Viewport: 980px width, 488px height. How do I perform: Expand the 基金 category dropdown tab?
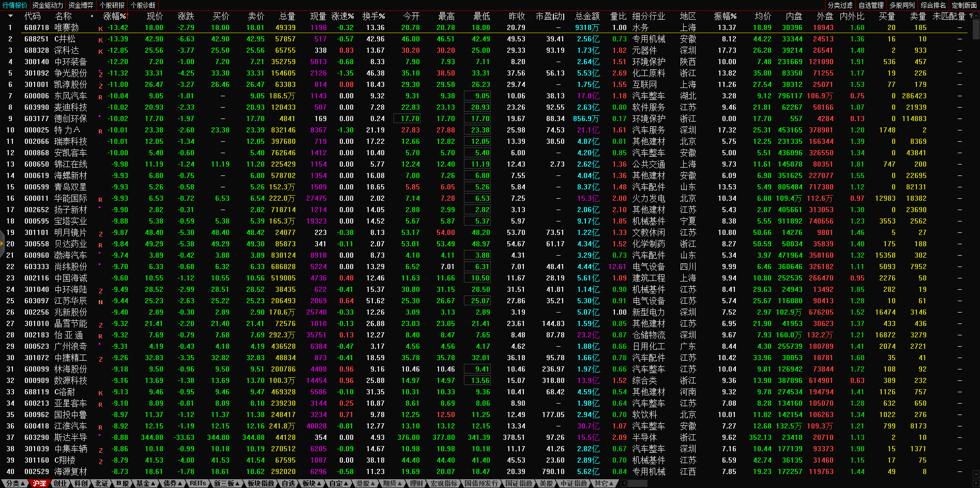click(146, 483)
